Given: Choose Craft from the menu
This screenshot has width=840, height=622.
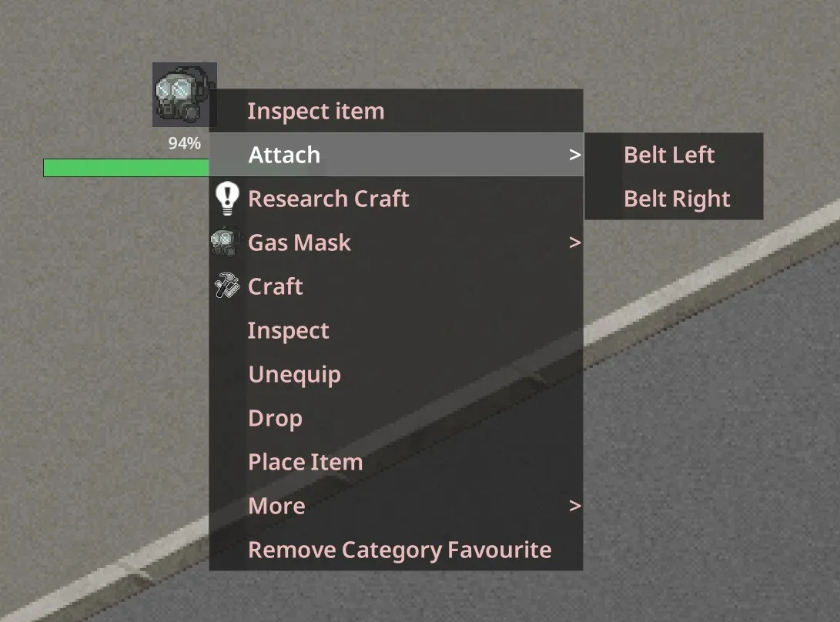Looking at the screenshot, I should tap(396, 286).
